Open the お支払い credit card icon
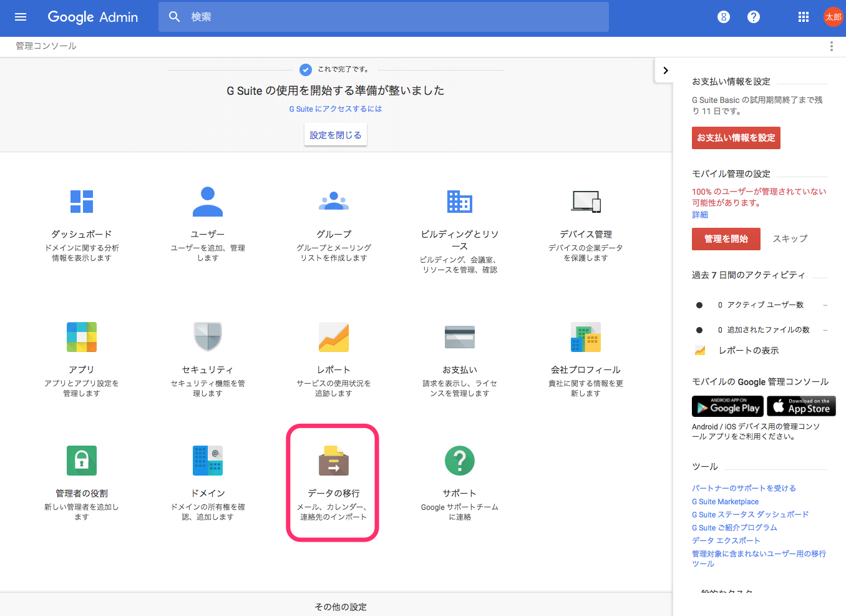 (x=460, y=337)
